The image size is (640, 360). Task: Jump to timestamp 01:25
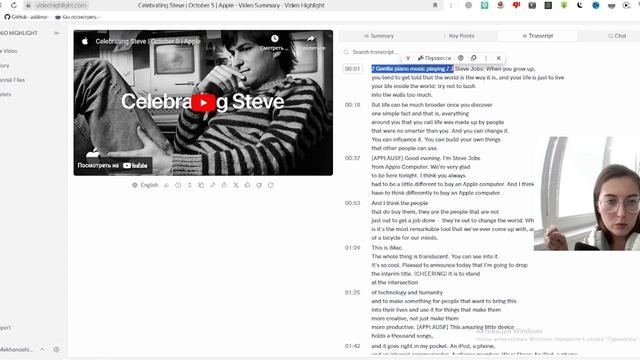pos(352,292)
